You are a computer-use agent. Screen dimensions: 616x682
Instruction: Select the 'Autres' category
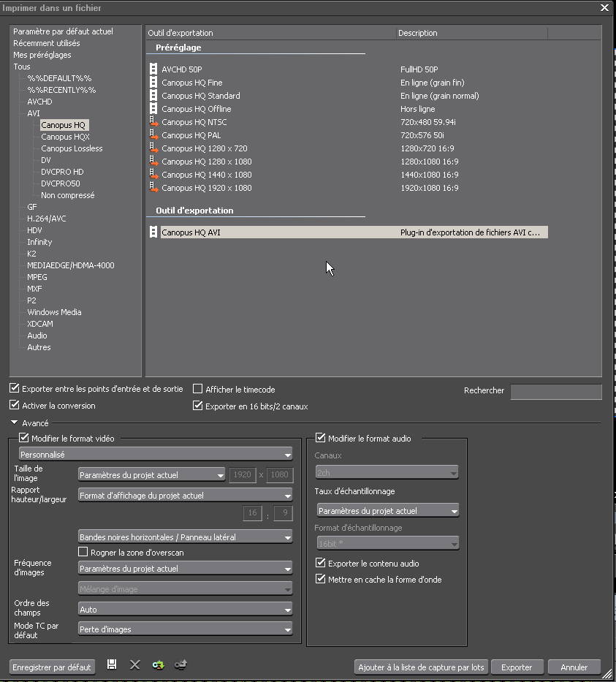[x=39, y=347]
